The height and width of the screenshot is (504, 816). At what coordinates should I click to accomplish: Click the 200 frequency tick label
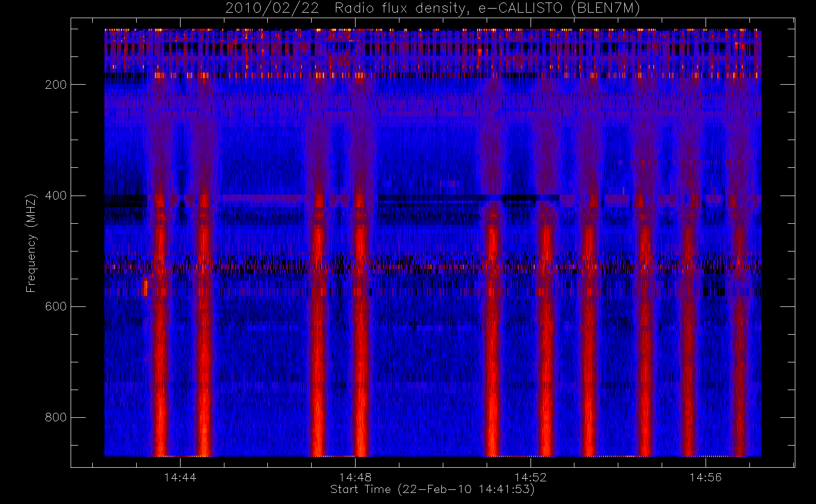(56, 85)
